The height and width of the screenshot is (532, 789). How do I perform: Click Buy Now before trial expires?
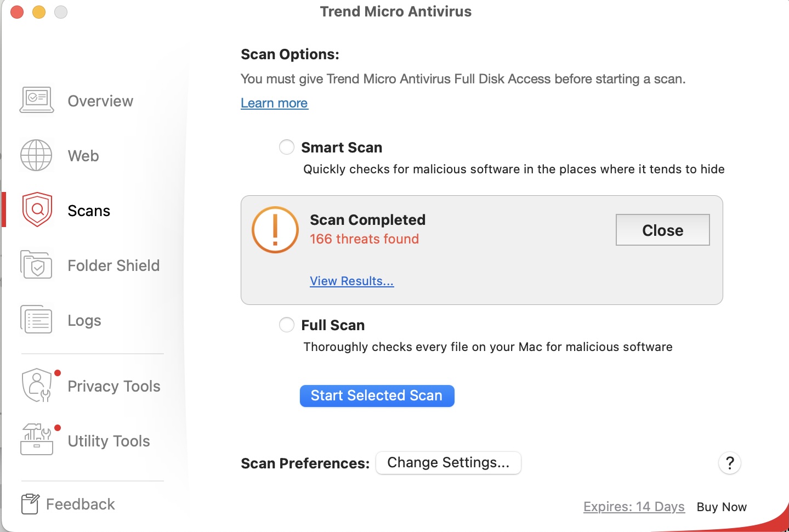[x=721, y=507]
